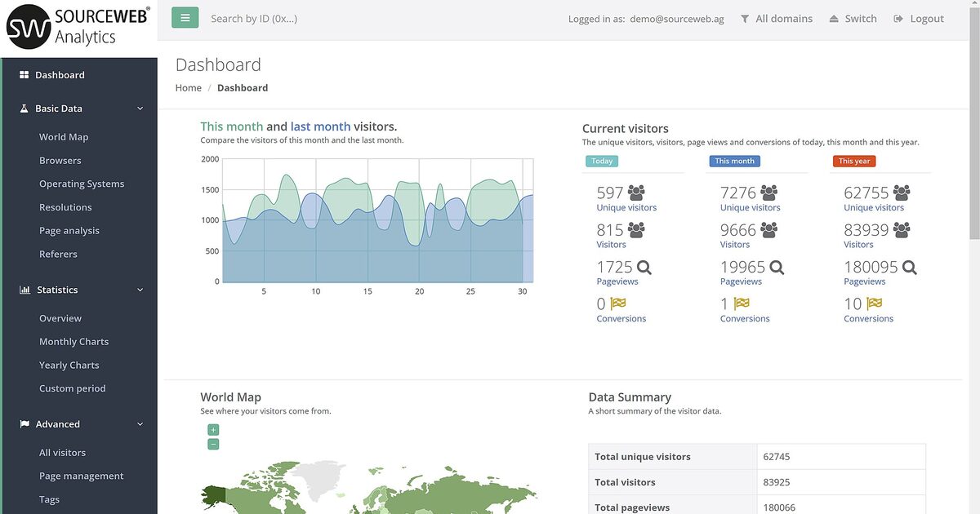Click the flask icon next to Basic Data

pyautogui.click(x=24, y=109)
